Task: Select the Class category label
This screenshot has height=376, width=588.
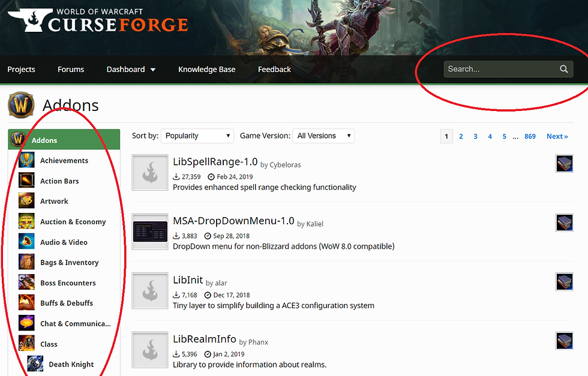Action: tap(49, 344)
